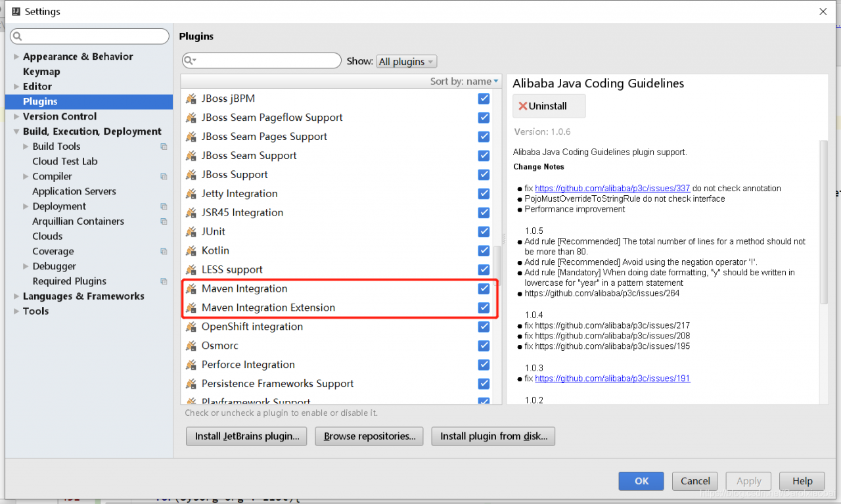Screen dimensions: 841x504
Task: Disable the OpenShift integration checkbox
Action: [484, 327]
